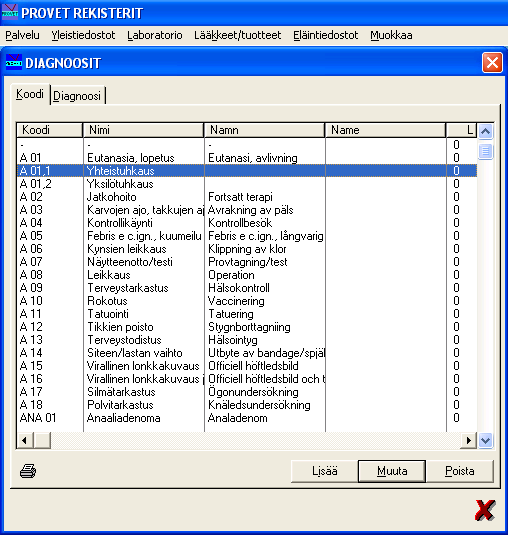Switch to the Koodi tab
The image size is (508, 535).
pos(30,94)
